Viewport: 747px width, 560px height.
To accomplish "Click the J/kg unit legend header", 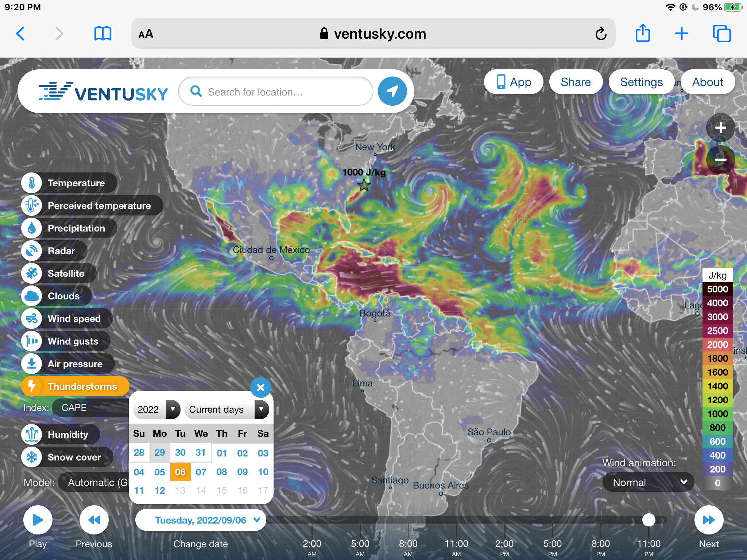I will 717,275.
